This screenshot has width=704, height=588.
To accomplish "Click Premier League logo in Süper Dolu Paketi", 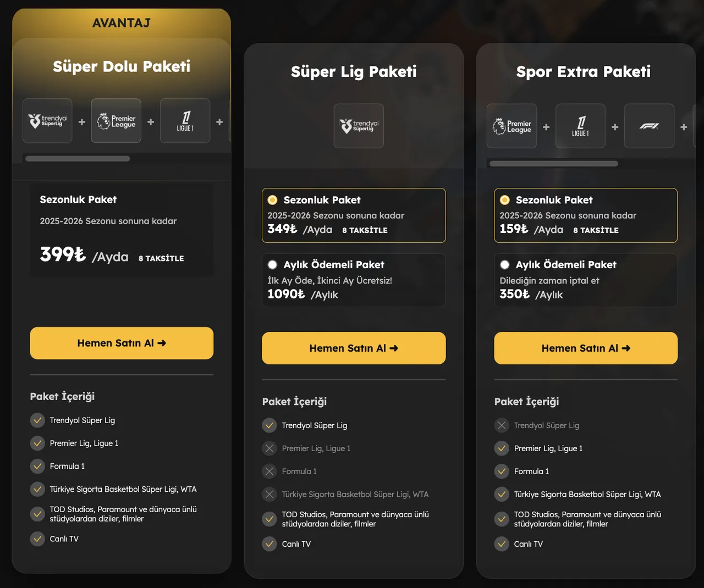I will pyautogui.click(x=116, y=121).
